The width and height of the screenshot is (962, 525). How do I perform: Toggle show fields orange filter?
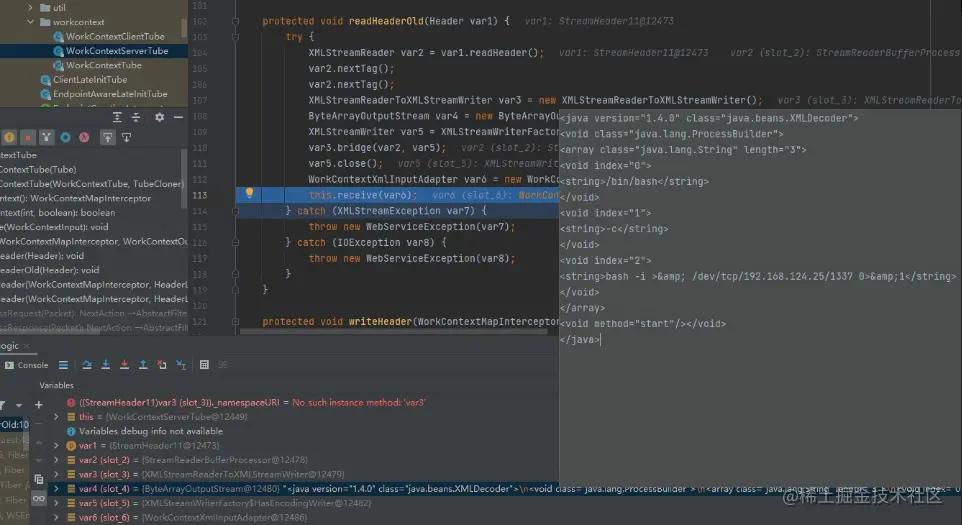[x=10, y=137]
